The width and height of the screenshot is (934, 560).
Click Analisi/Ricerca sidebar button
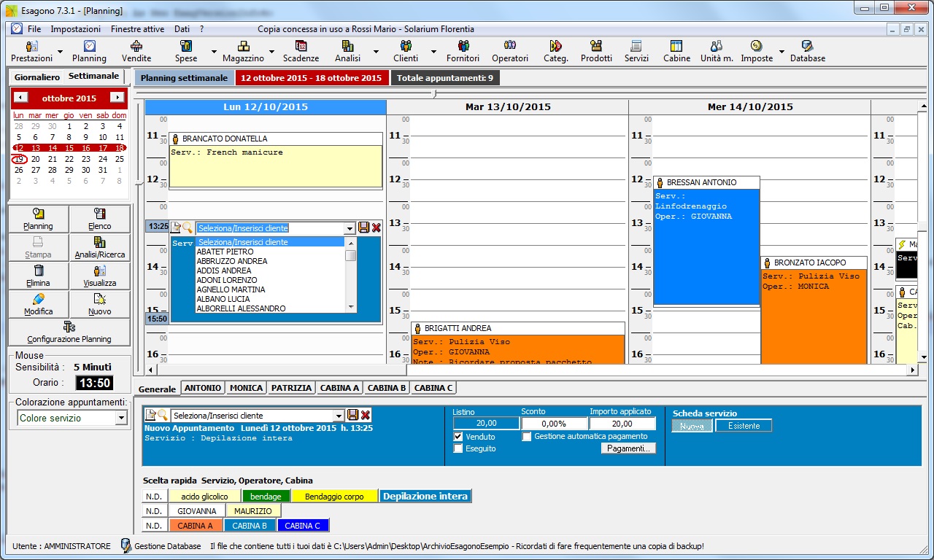100,247
